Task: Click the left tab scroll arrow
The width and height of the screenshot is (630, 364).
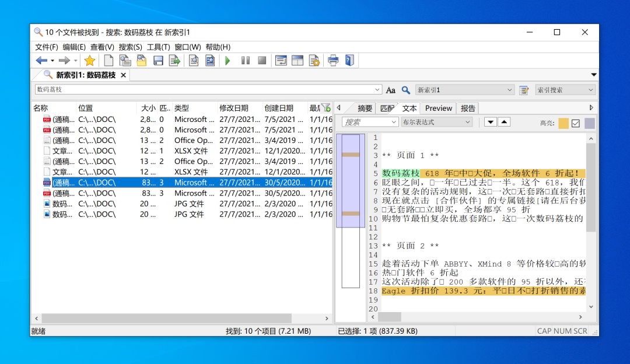Action: (x=339, y=108)
